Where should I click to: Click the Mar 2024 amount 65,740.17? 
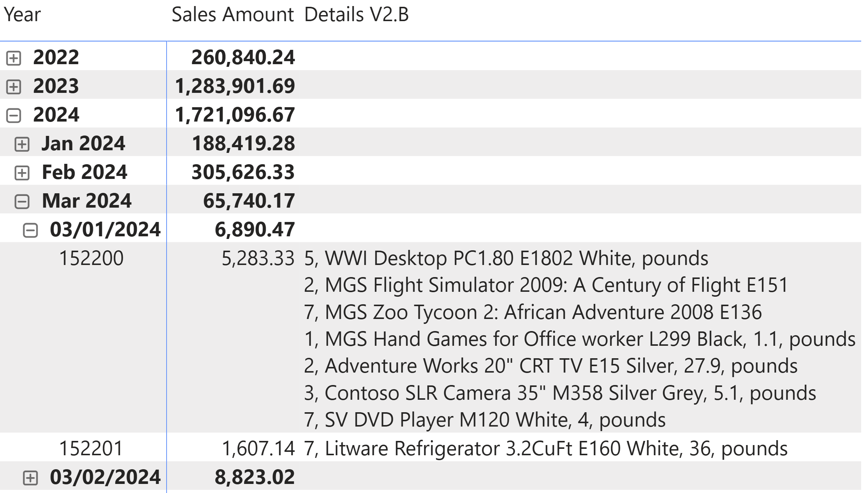tap(249, 201)
